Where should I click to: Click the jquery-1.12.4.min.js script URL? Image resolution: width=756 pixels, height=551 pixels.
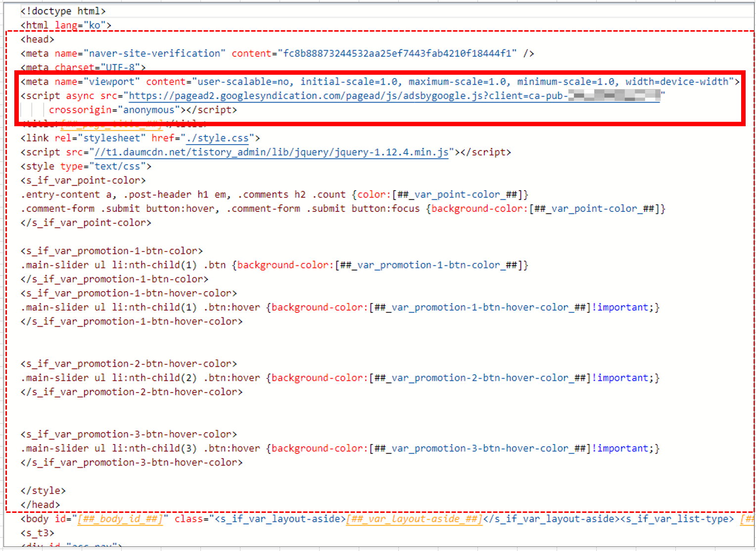272,152
